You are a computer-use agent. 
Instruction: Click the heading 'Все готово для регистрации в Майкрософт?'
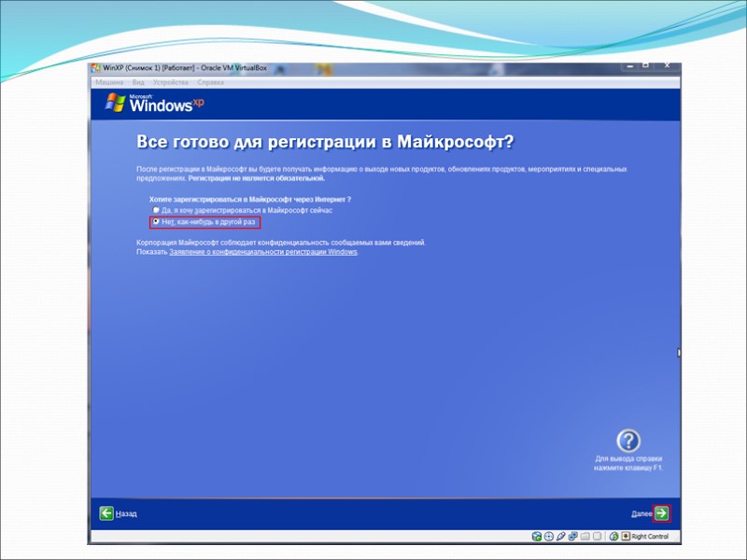click(x=325, y=142)
